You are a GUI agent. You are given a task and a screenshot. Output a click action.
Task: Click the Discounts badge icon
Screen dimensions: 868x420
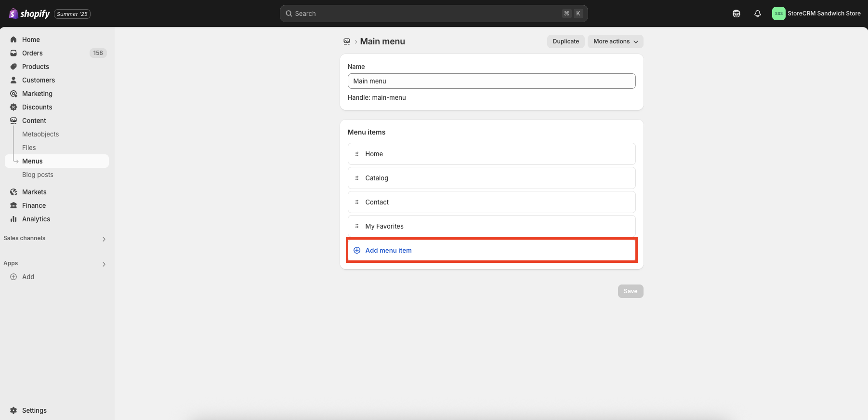(x=13, y=107)
